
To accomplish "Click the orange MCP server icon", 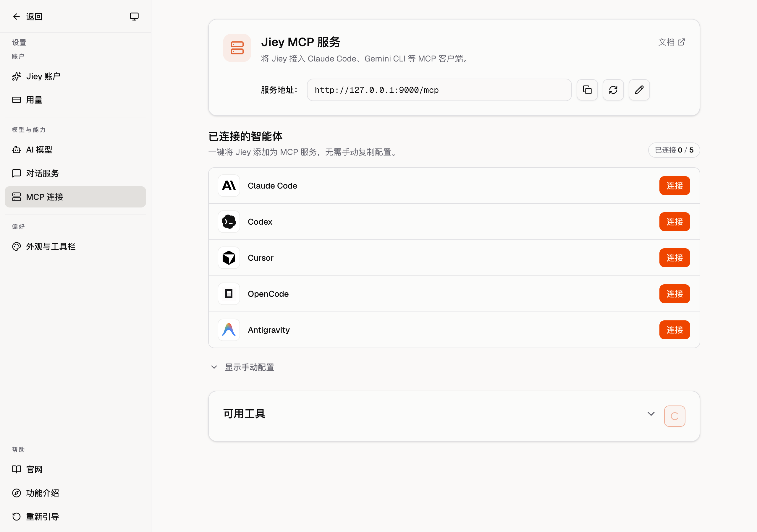I will [237, 48].
